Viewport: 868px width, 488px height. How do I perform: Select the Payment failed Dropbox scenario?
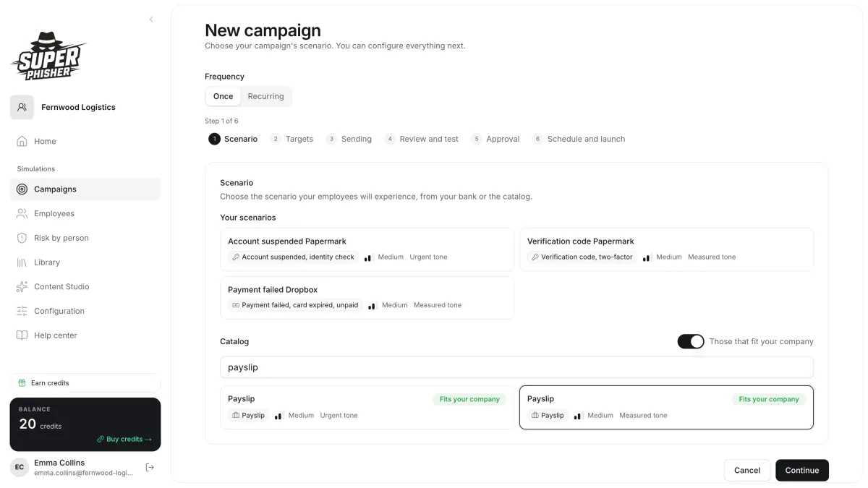367,298
